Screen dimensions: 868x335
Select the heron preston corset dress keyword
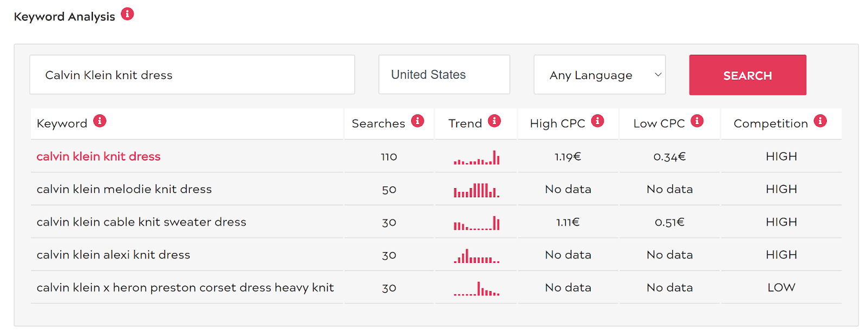click(185, 288)
